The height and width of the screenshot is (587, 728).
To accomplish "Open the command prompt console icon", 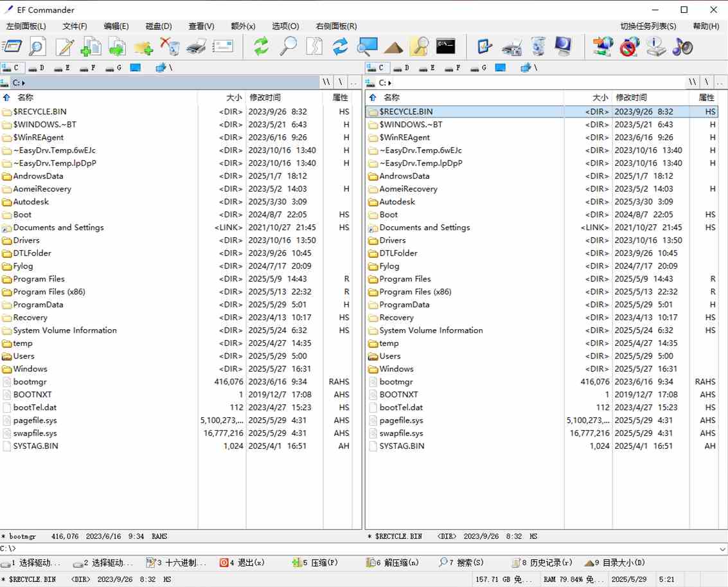I will point(445,47).
